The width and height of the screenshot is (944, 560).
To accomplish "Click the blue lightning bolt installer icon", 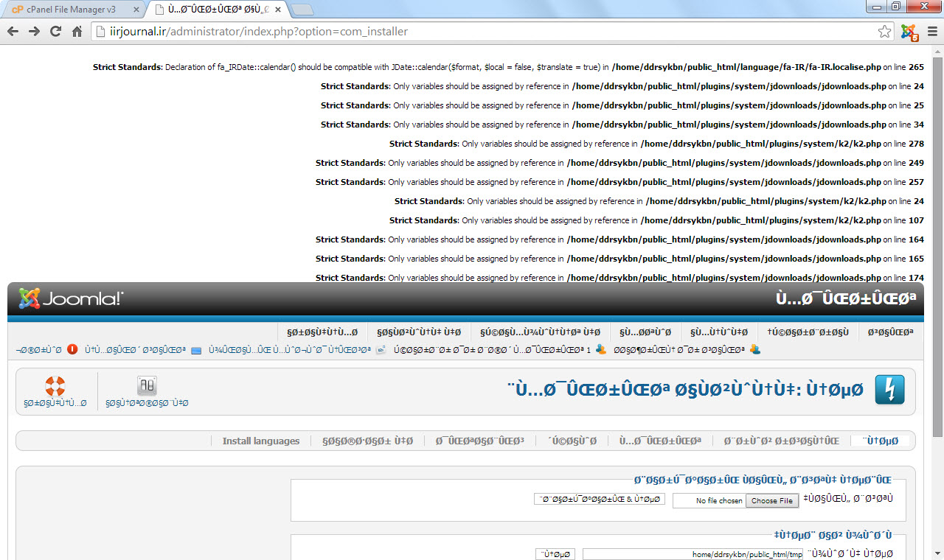I will [x=889, y=390].
